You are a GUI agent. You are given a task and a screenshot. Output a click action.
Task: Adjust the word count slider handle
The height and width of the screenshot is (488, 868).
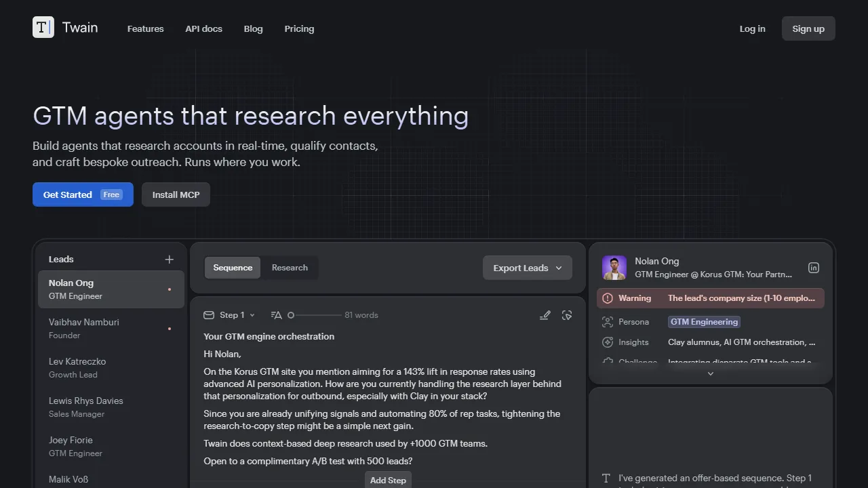coord(291,315)
